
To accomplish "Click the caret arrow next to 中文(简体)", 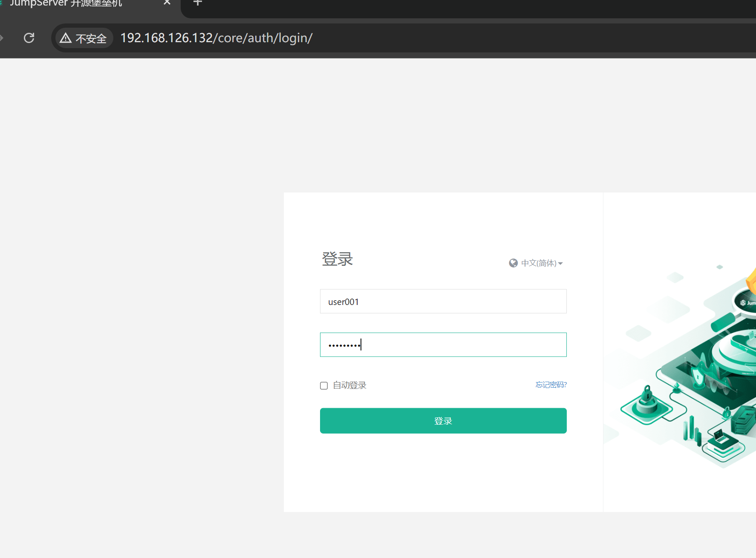I will tap(560, 264).
